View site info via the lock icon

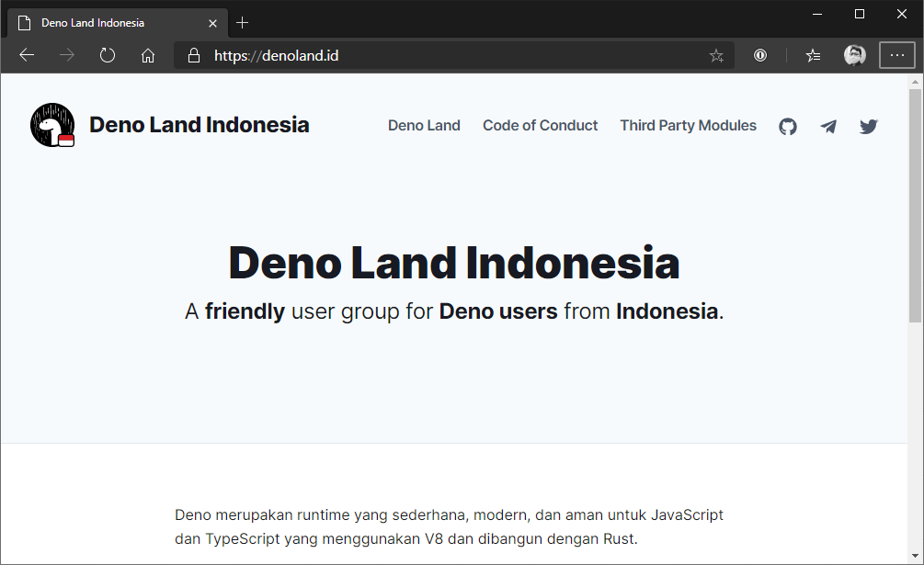click(x=193, y=55)
